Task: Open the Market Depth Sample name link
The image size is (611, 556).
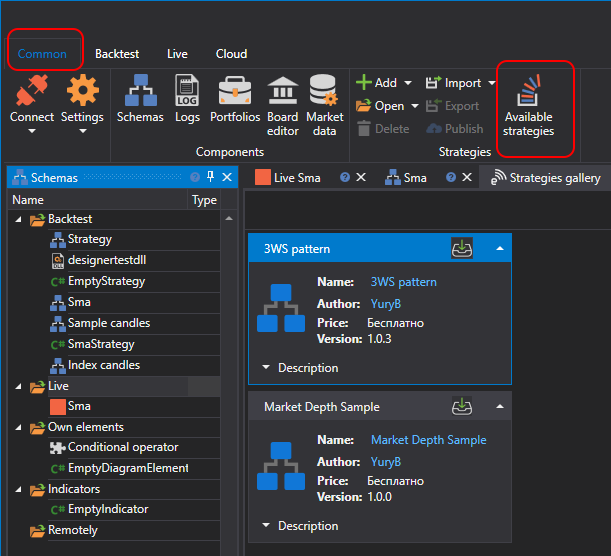Action: coord(429,440)
